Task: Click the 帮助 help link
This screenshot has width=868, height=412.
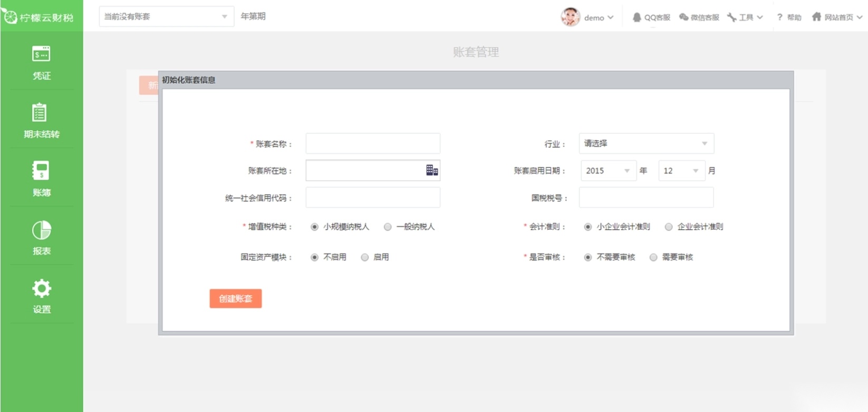Action: pyautogui.click(x=794, y=17)
